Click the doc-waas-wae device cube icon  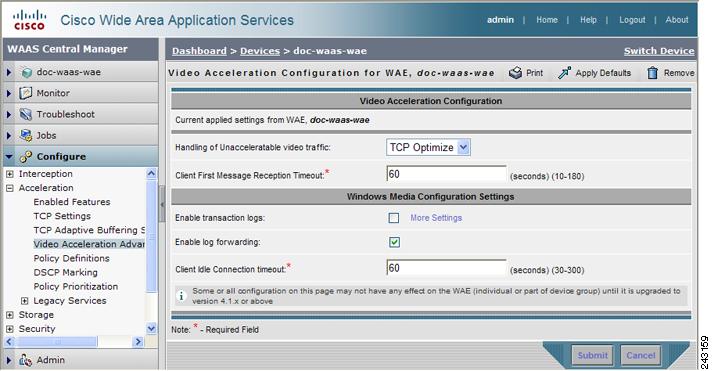pos(27,72)
